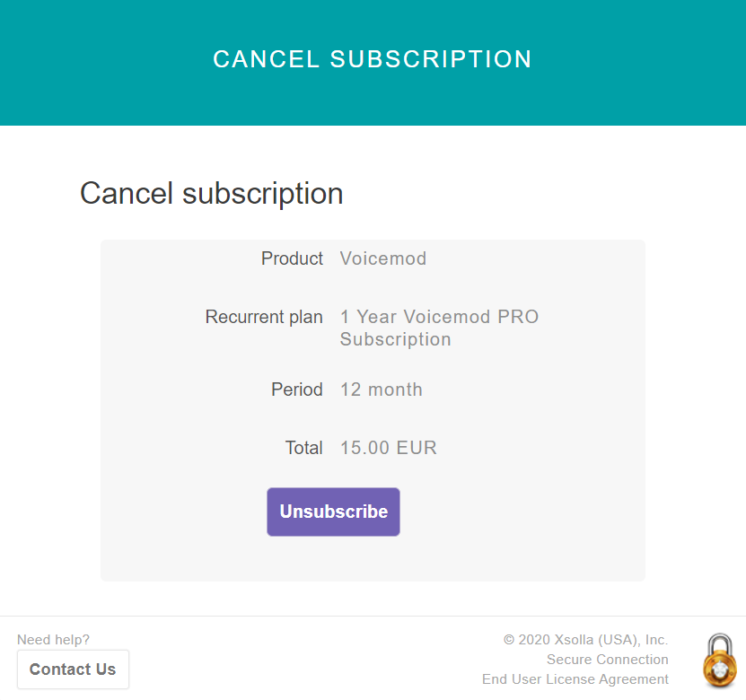Click the CANCEL SUBSCRIPTION banner title

(x=372, y=59)
